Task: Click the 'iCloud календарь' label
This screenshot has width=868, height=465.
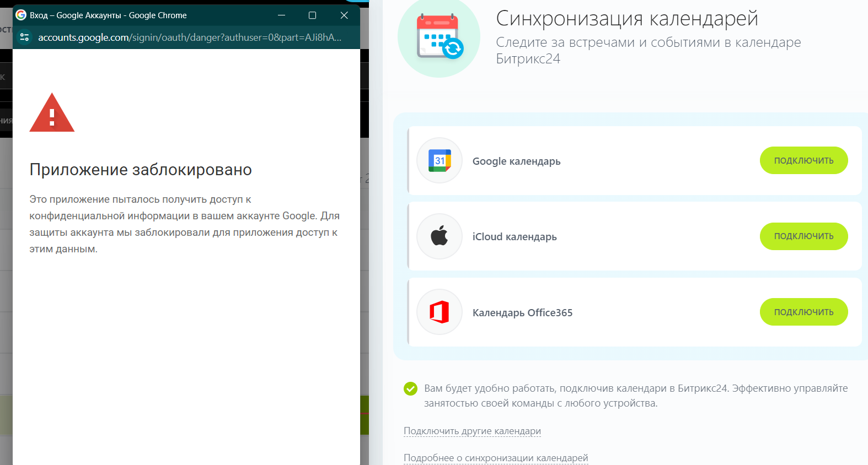Action: 515,236
